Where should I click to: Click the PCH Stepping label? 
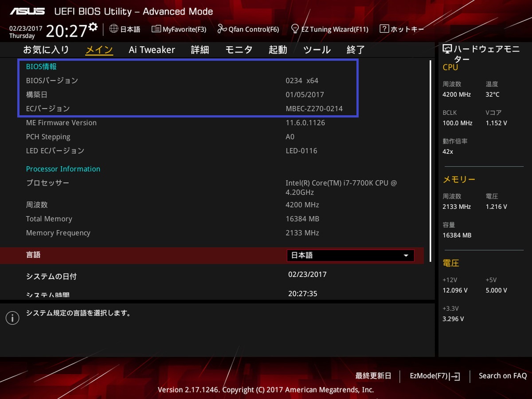pos(48,137)
